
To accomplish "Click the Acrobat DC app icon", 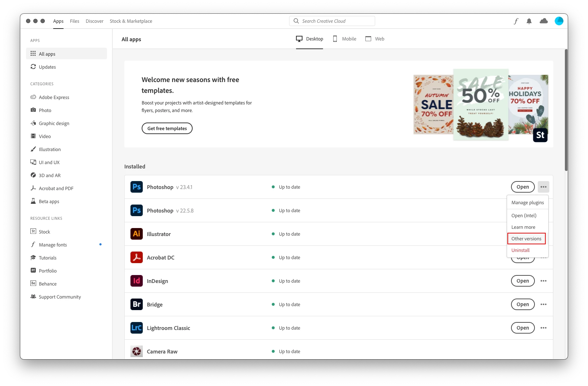I will [137, 257].
